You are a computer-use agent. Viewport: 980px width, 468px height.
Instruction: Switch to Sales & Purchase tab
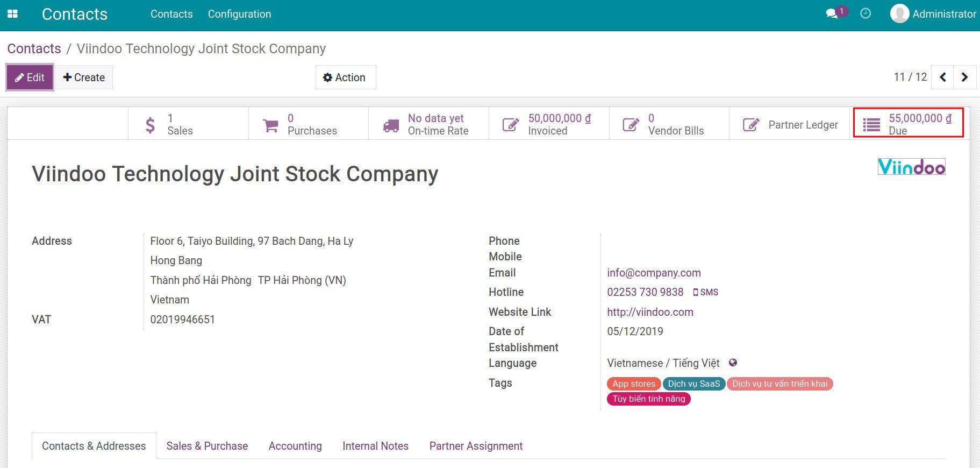[x=207, y=446]
